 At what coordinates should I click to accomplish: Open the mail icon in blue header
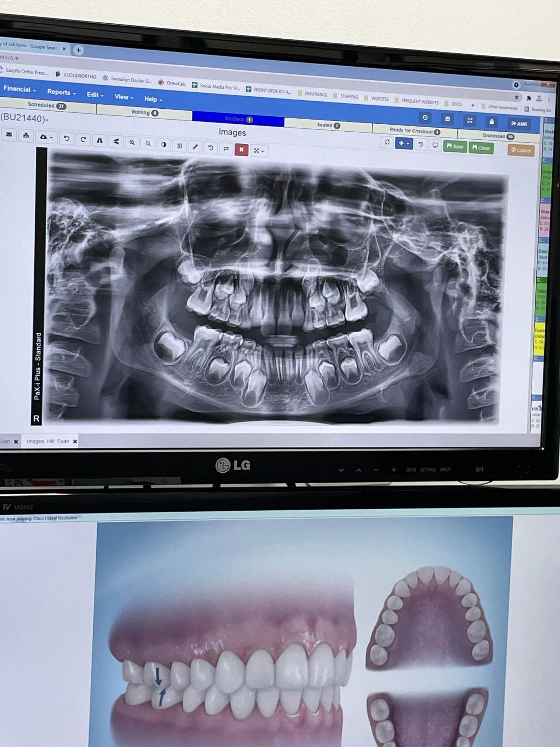tap(448, 119)
